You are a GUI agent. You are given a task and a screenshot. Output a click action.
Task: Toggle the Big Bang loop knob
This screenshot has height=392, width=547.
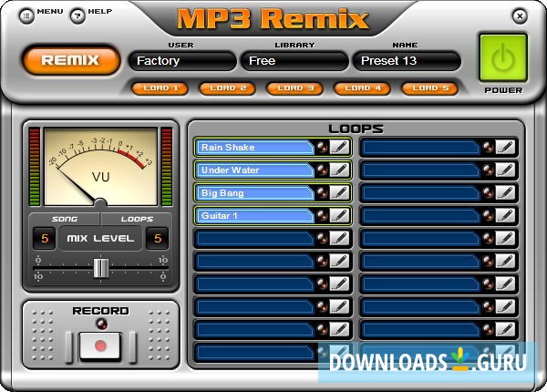[x=323, y=193]
